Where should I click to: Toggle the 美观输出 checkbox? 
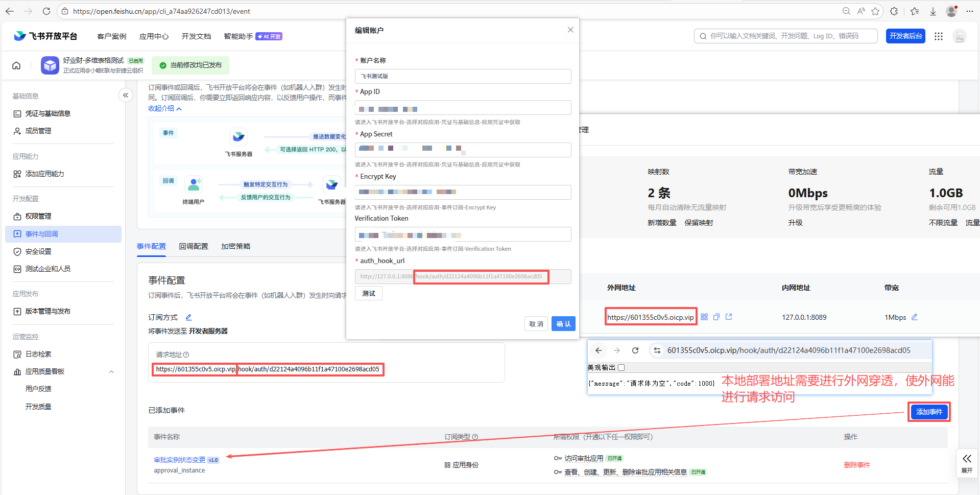(621, 367)
